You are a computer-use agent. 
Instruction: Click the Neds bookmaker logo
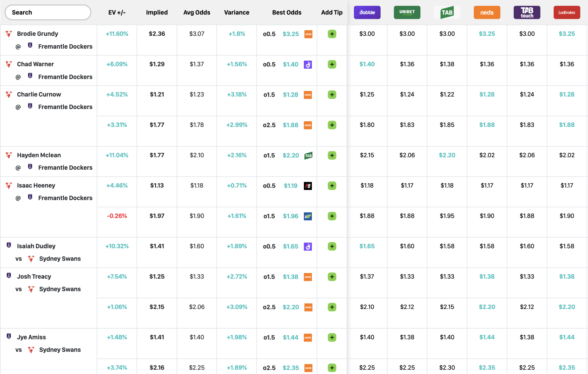(487, 12)
